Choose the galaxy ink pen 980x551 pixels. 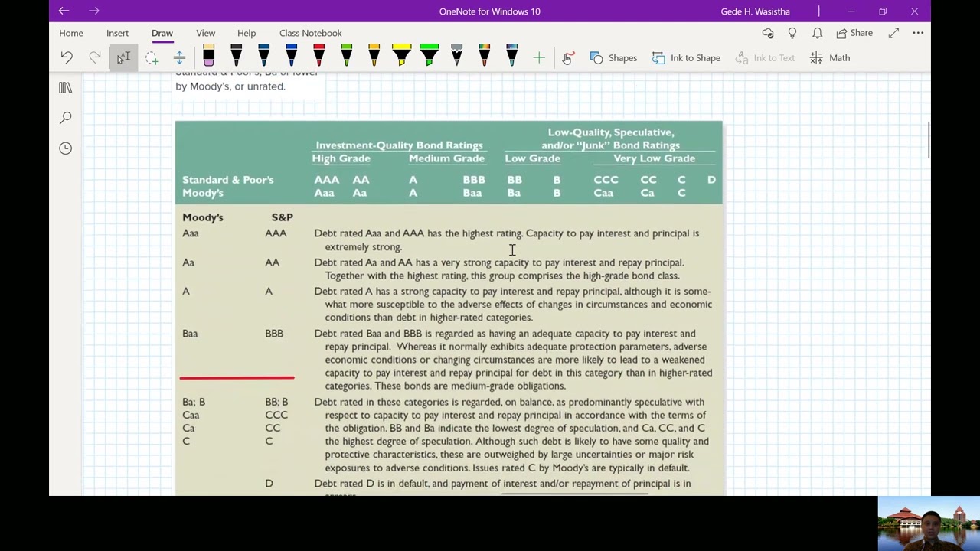point(511,56)
